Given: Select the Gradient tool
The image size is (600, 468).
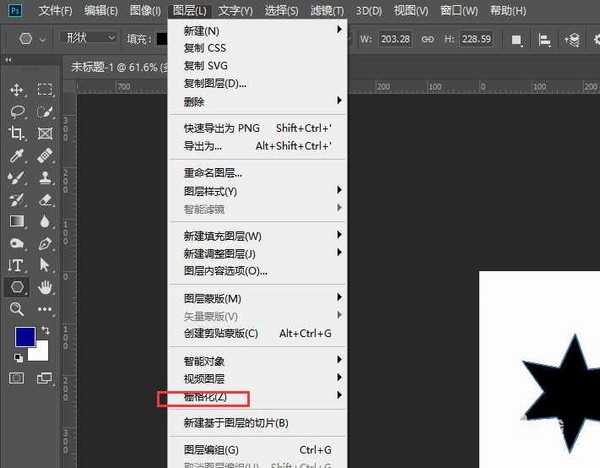Looking at the screenshot, I should click(x=16, y=221).
